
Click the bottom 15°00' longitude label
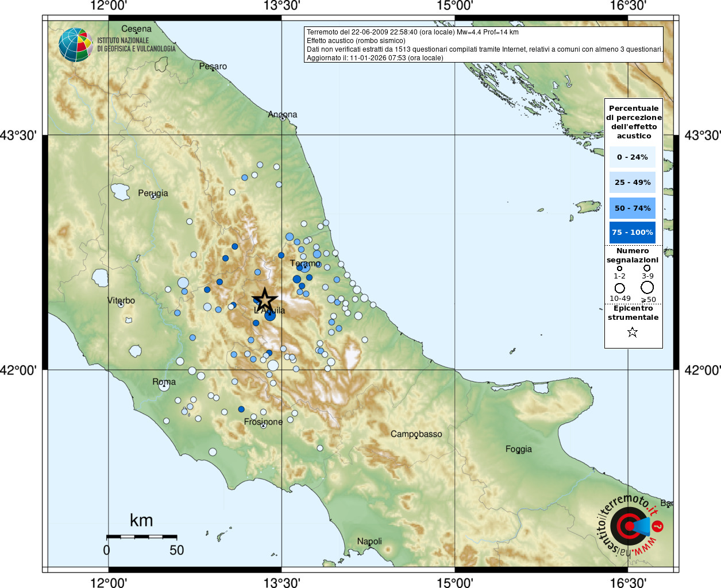455,583
